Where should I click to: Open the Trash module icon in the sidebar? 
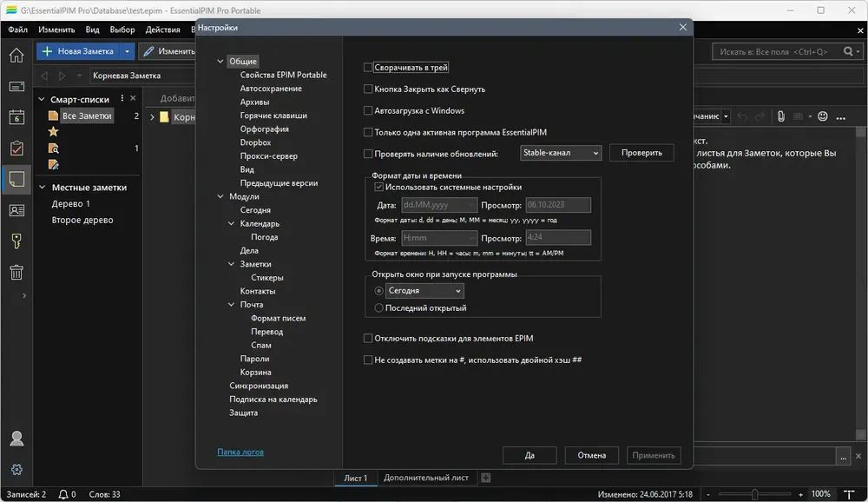pyautogui.click(x=16, y=272)
